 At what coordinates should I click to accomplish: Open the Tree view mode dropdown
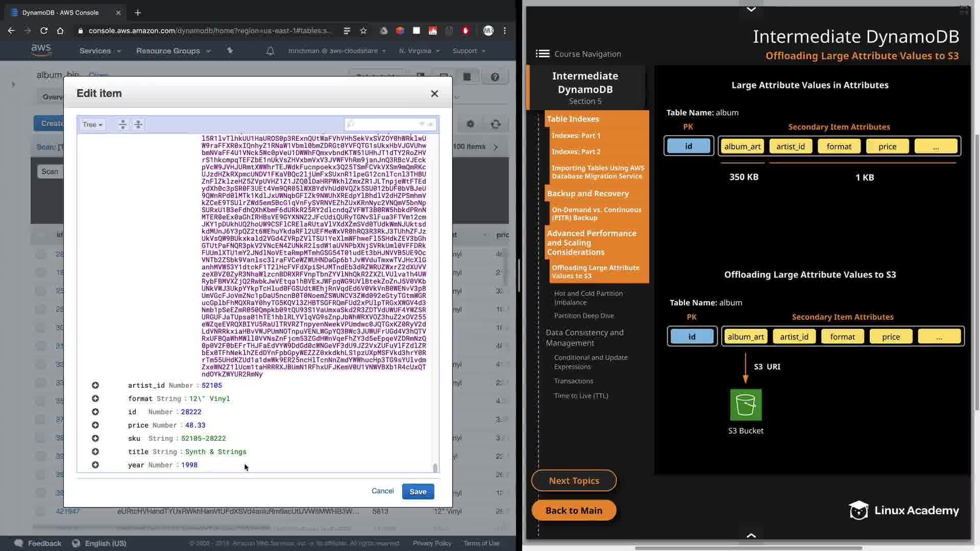pos(92,124)
